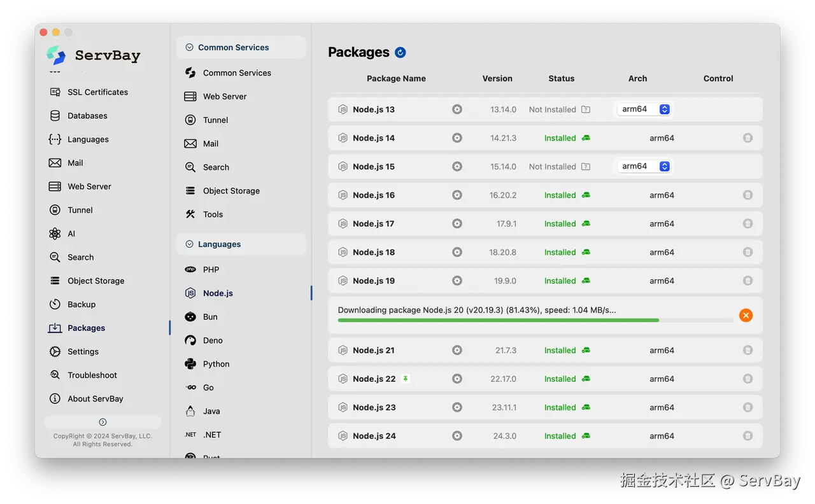Open settings gear for Node.js 16

457,195
